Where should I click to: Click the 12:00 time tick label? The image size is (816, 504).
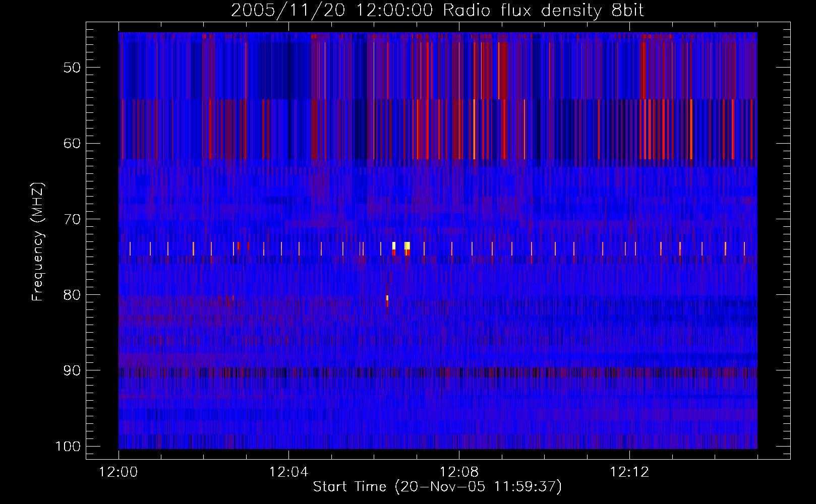pos(119,472)
